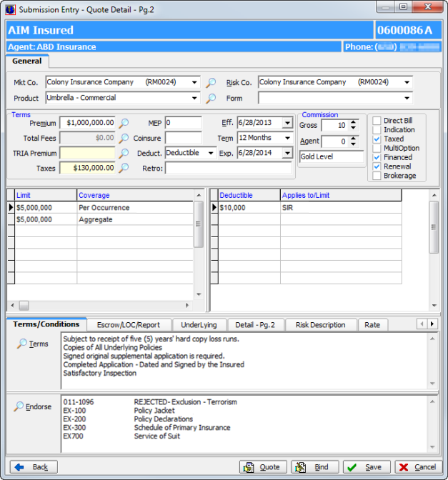Click the Total Fees magnifier icon
This screenshot has width=448, height=480.
(x=124, y=139)
